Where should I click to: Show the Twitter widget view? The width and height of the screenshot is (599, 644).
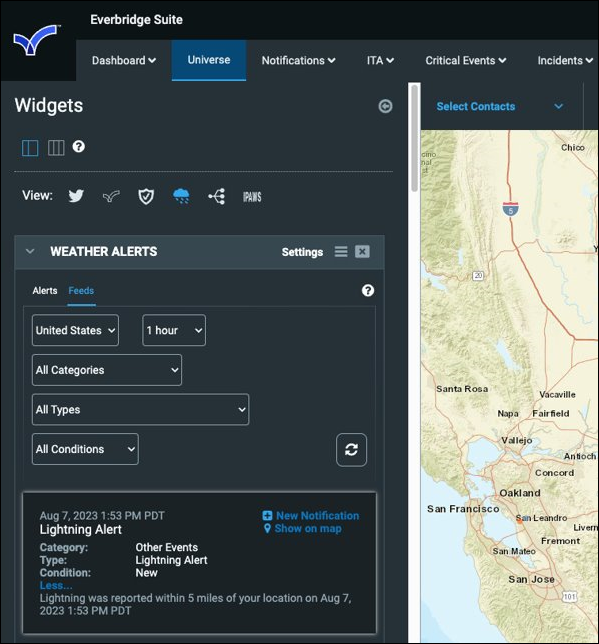[76, 196]
